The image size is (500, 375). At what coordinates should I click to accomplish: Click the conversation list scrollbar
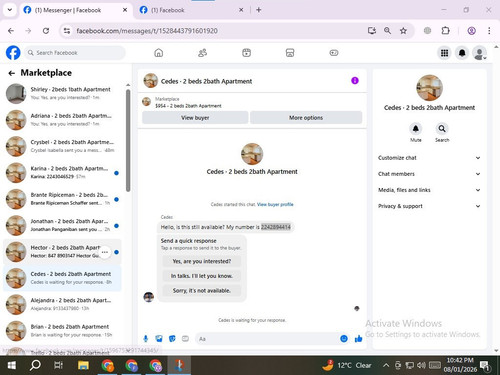pyautogui.click(x=128, y=141)
